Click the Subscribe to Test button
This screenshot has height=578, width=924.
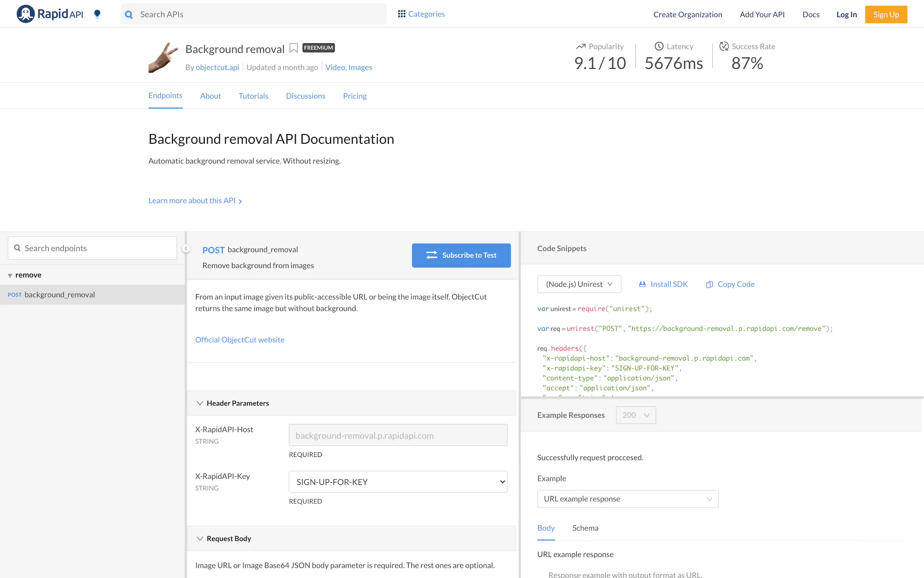pyautogui.click(x=461, y=256)
